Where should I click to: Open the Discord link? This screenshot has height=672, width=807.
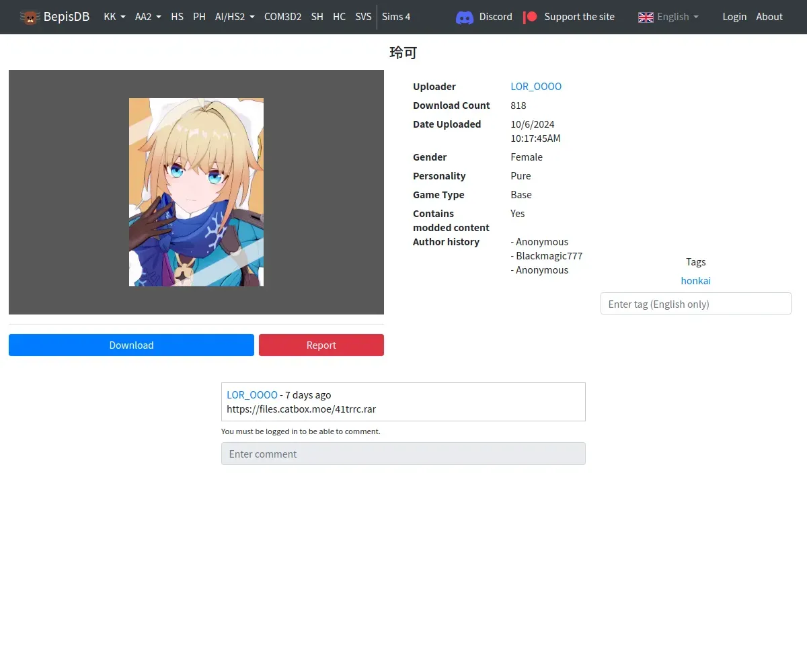496,17
